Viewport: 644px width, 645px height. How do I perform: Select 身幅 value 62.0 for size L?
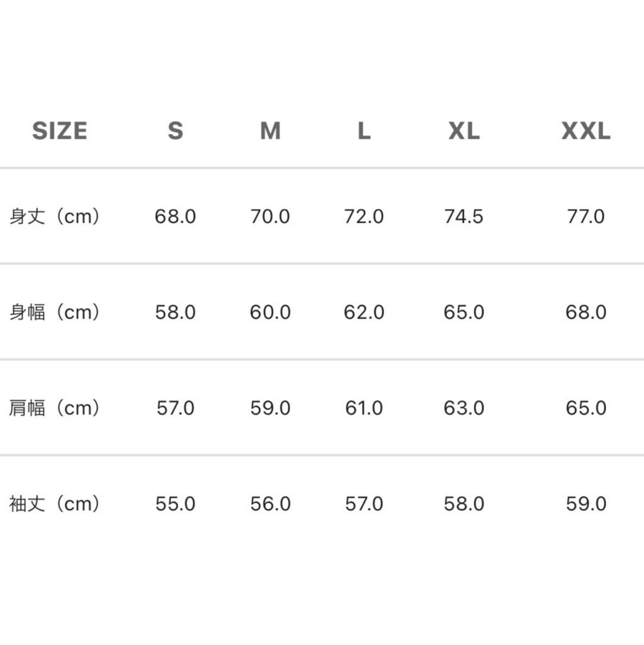click(x=364, y=312)
